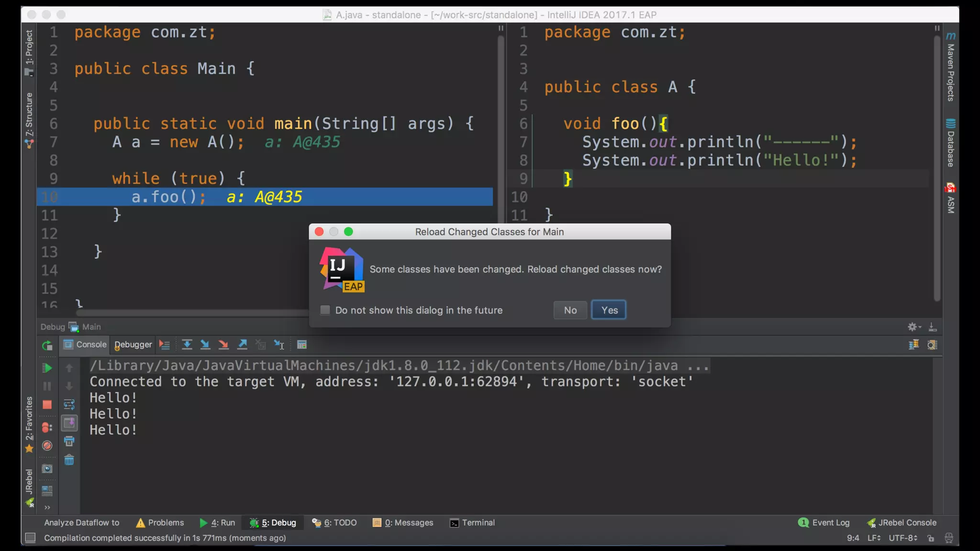Viewport: 980px width, 551px height.
Task: Click the Rerun Main debug icon
Action: [x=47, y=345]
